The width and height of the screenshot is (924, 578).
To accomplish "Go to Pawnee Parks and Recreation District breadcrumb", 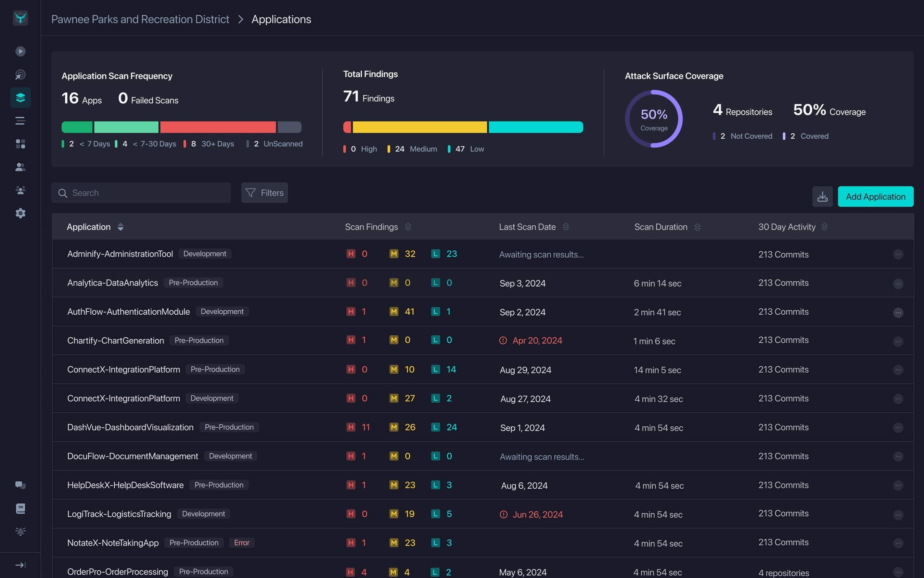I will coord(140,19).
